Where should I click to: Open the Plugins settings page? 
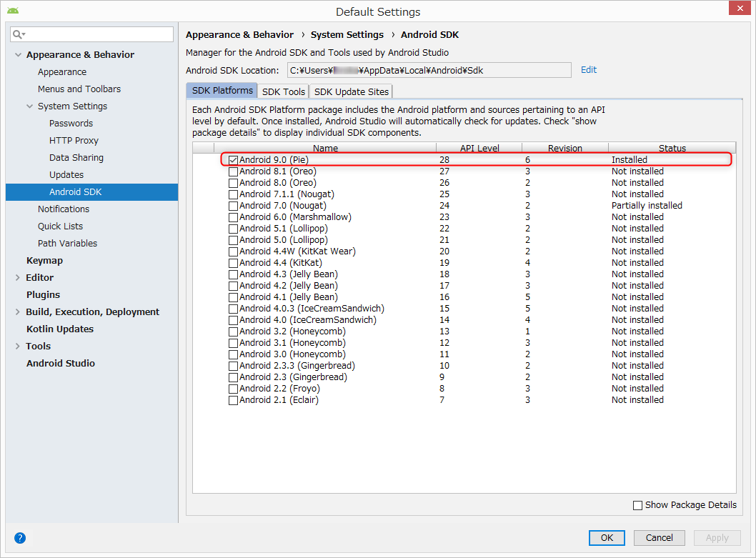[x=43, y=294]
